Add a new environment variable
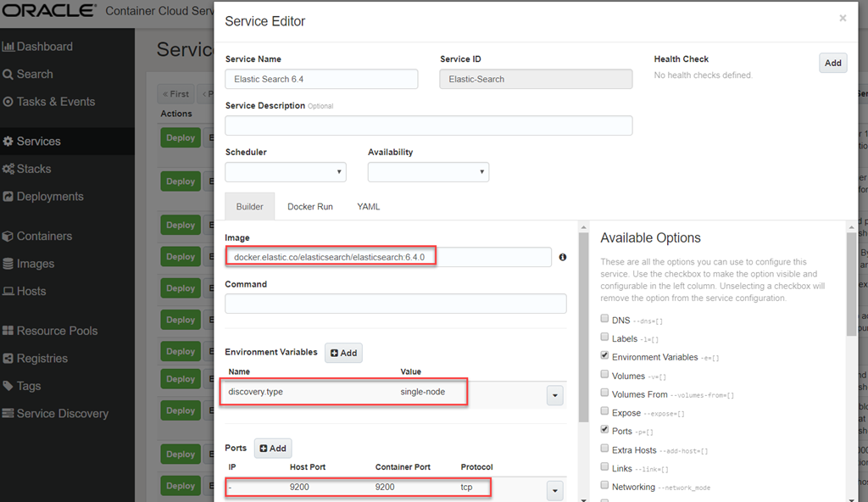This screenshot has width=868, height=502. click(x=343, y=353)
